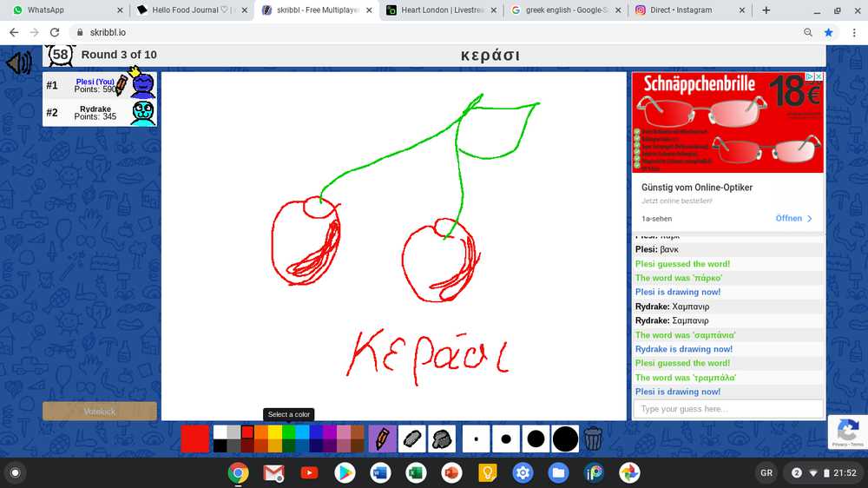Choose the second-largest brush size
This screenshot has height=488, width=868.
[x=536, y=439]
